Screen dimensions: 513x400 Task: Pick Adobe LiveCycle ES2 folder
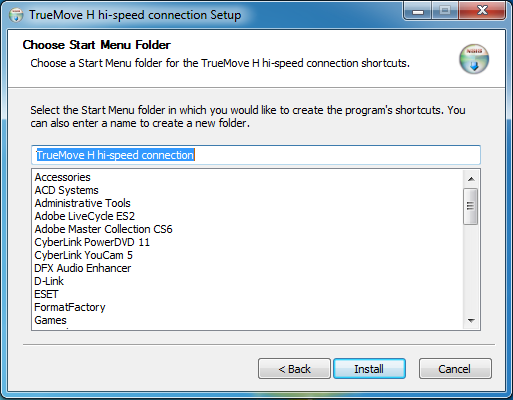85,216
